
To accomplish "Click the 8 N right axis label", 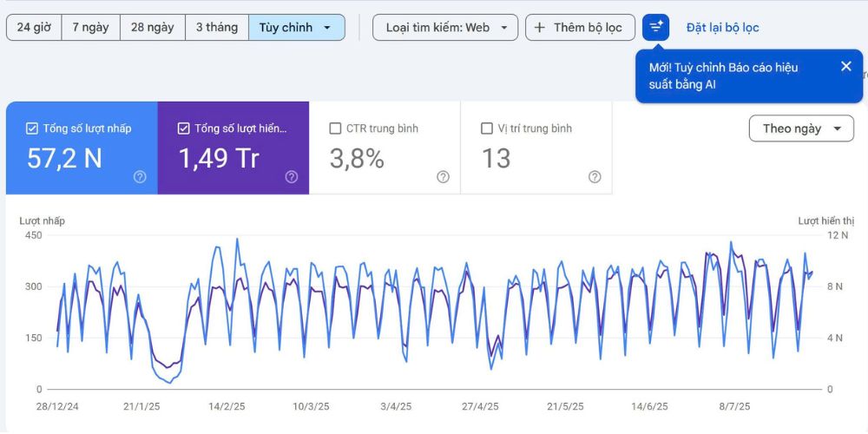I will pyautogui.click(x=835, y=286).
